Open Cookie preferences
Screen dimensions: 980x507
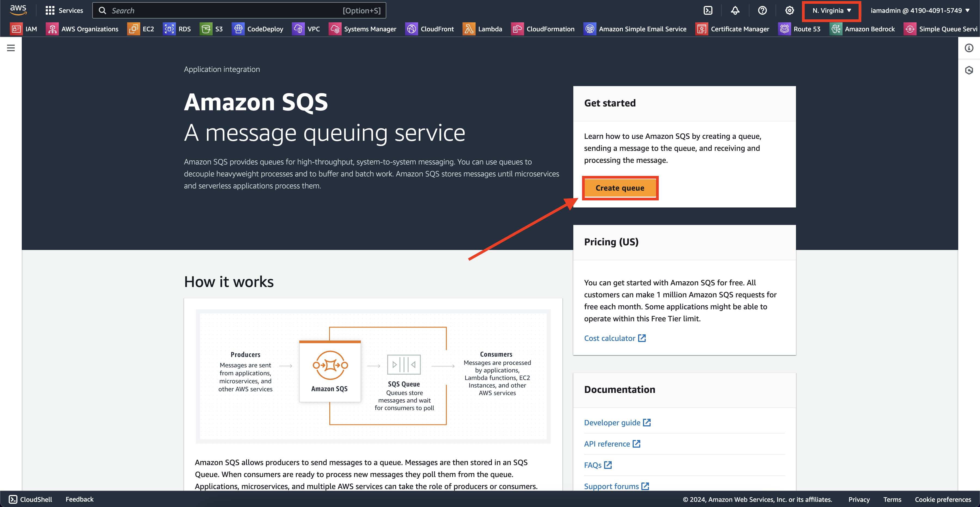click(x=943, y=499)
